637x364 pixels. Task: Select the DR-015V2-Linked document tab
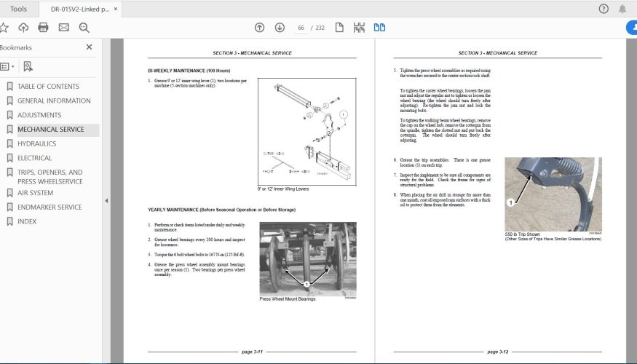point(81,9)
